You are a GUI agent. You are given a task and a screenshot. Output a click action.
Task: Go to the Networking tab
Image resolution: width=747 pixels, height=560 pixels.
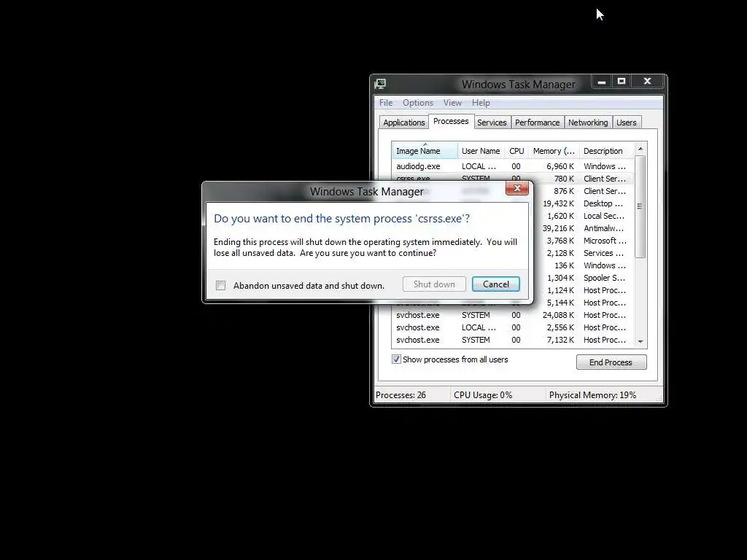pos(588,122)
